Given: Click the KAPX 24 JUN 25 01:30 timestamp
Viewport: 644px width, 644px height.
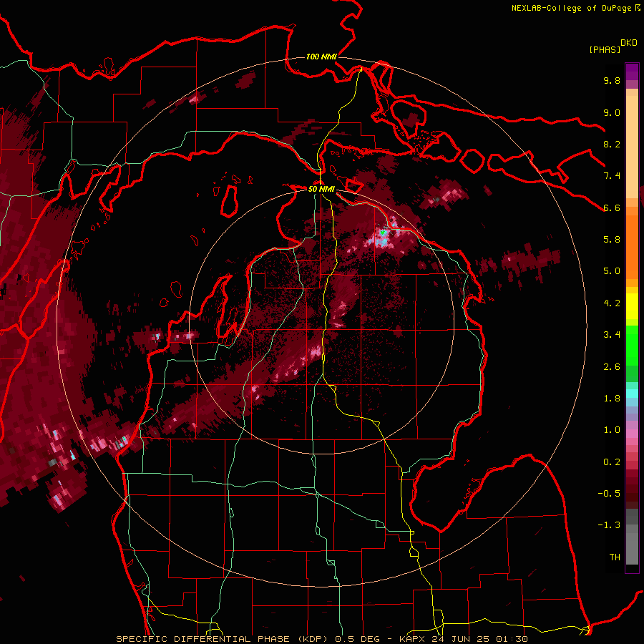Looking at the screenshot, I should (463, 639).
